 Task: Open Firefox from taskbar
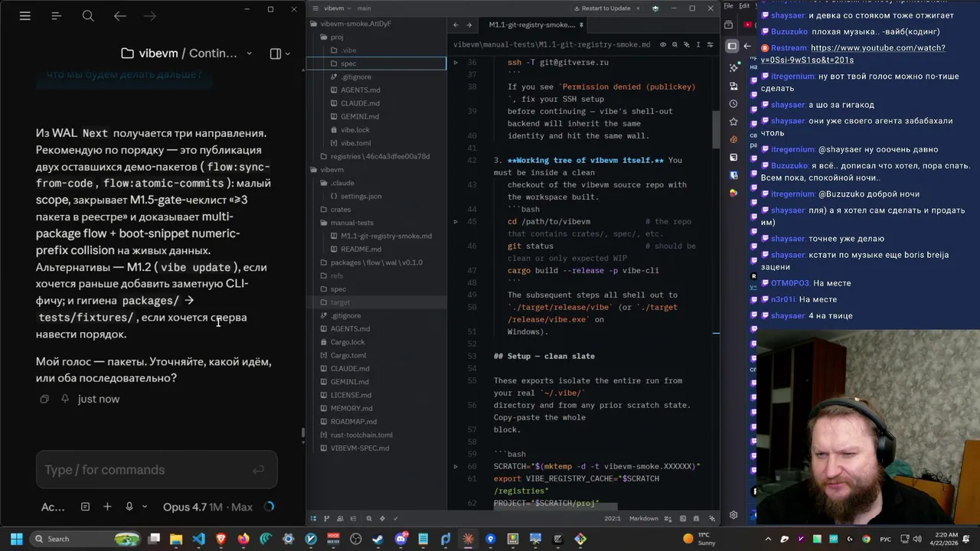[x=243, y=539]
